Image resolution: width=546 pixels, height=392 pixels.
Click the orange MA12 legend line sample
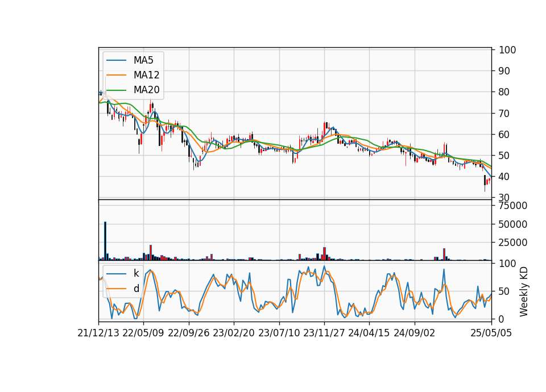coord(116,75)
